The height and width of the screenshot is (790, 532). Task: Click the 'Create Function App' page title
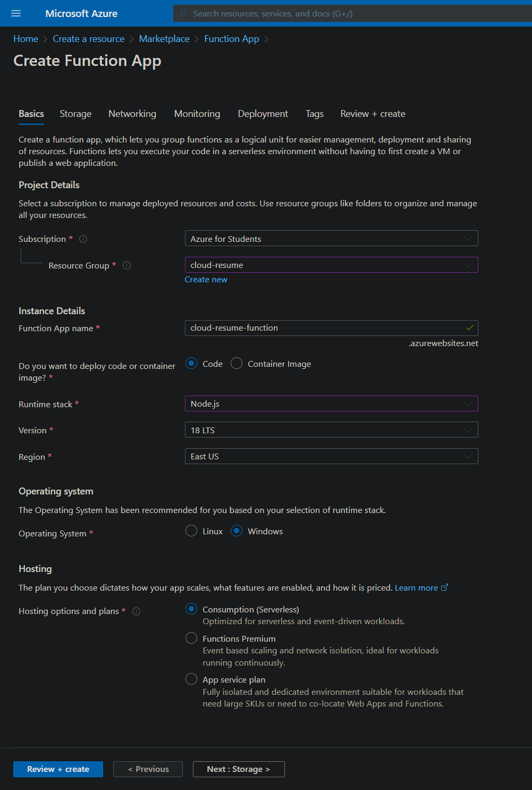pos(87,61)
